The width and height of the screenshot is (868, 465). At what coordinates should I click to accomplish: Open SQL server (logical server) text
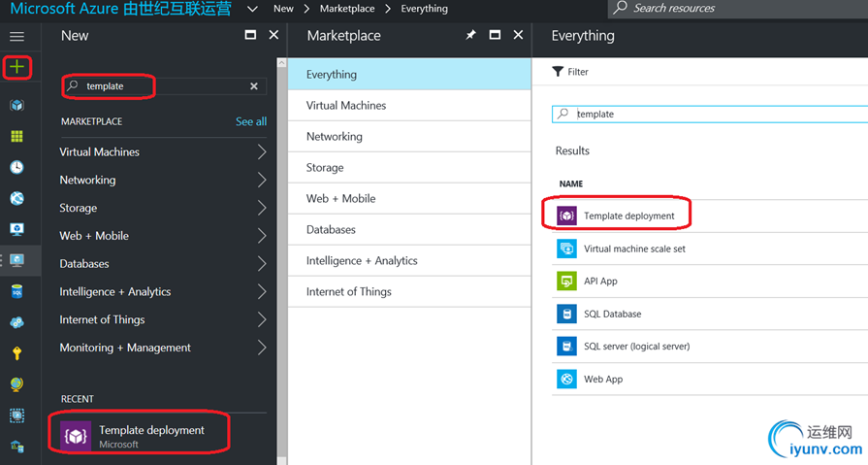click(636, 347)
